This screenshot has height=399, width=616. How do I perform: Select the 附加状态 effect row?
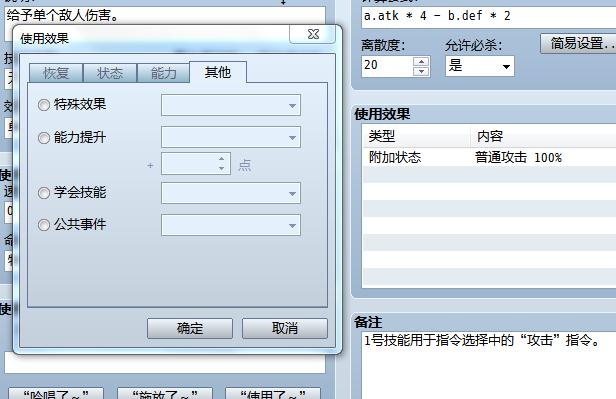tap(489, 157)
